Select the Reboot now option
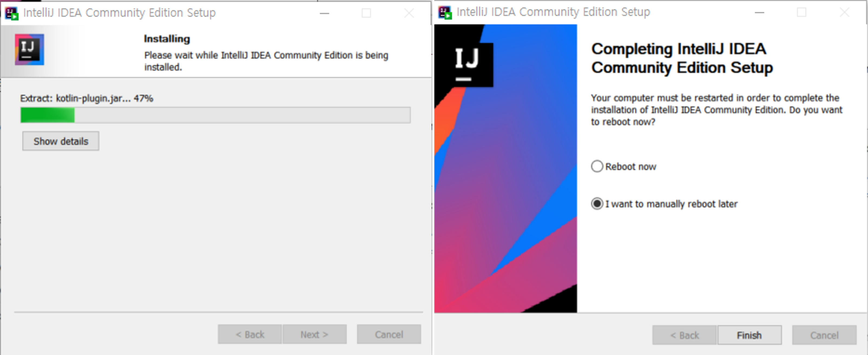 click(x=597, y=166)
